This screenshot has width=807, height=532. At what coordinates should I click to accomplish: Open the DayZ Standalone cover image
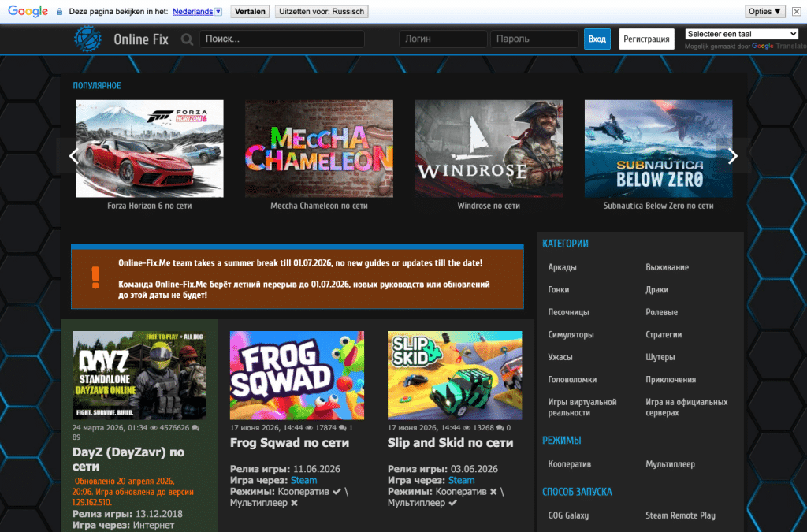click(139, 375)
